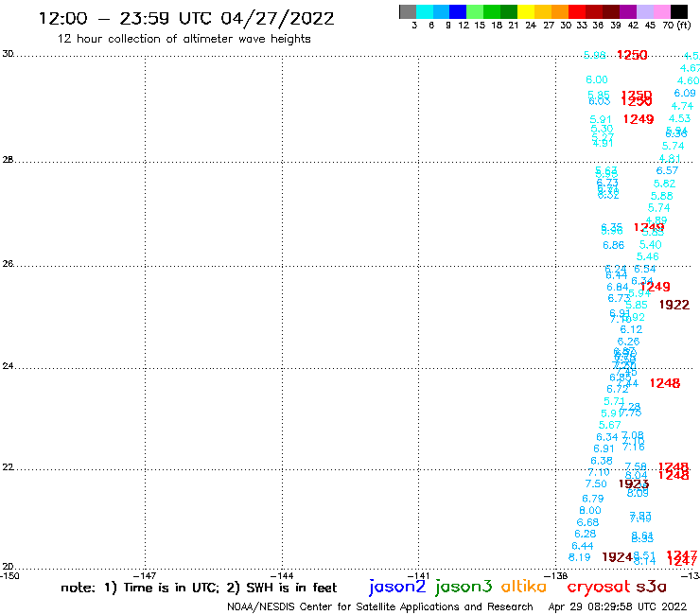Click the note about UTC time and SWH feet
700x615 pixels.
(x=199, y=588)
